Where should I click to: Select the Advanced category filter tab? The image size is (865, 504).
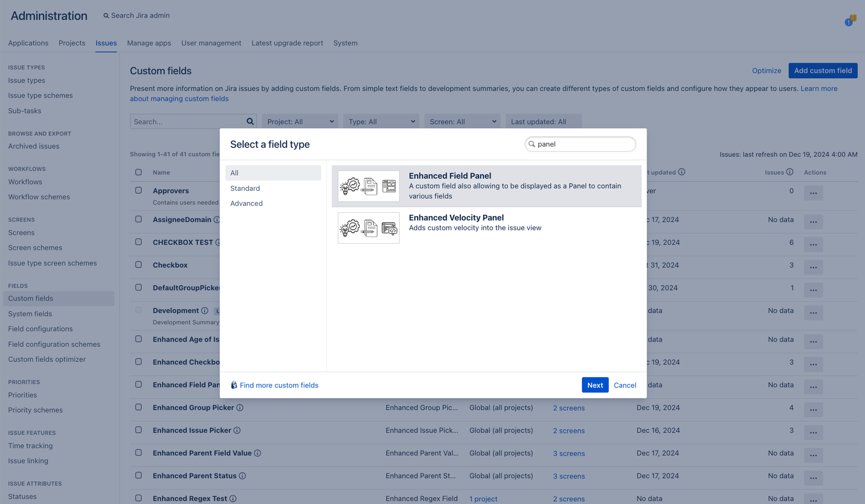[246, 203]
